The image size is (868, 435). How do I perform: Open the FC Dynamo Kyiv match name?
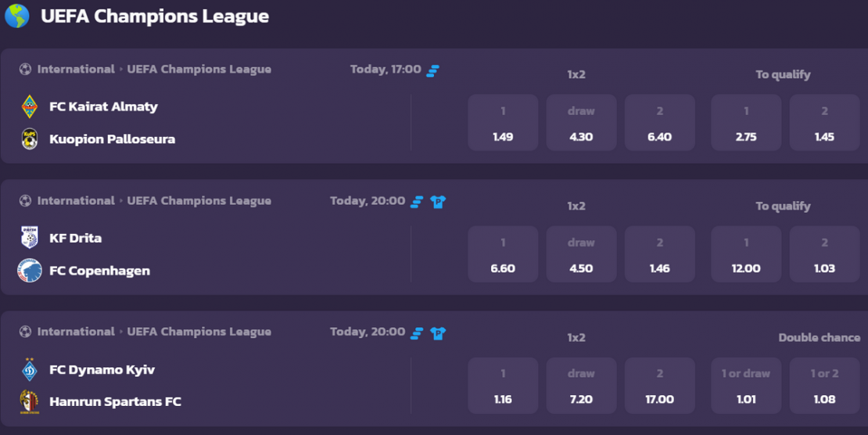click(x=102, y=369)
